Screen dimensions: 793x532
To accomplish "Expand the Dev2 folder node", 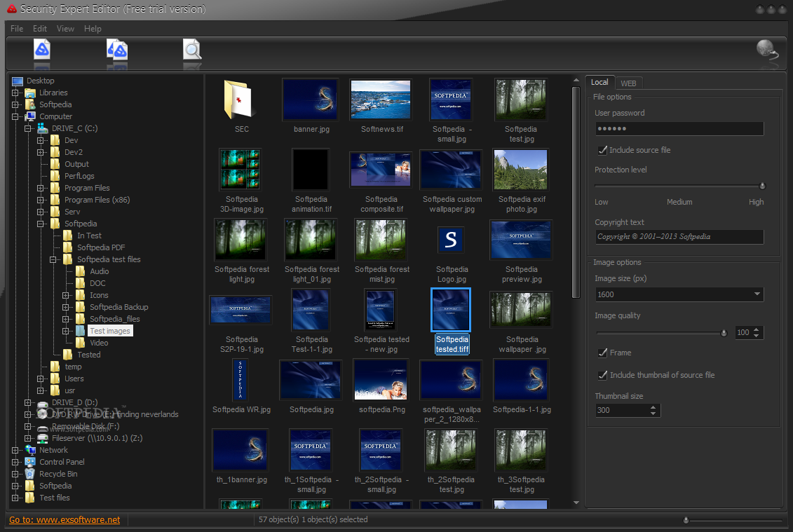I will coord(41,152).
